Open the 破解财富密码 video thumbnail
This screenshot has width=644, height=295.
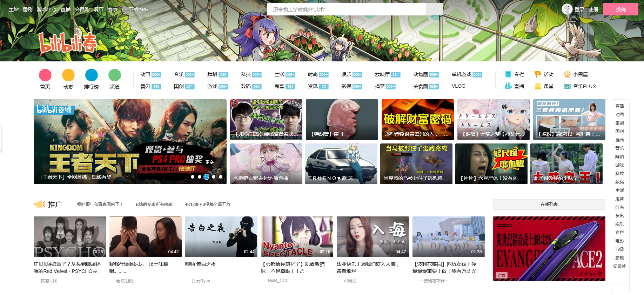pos(418,120)
